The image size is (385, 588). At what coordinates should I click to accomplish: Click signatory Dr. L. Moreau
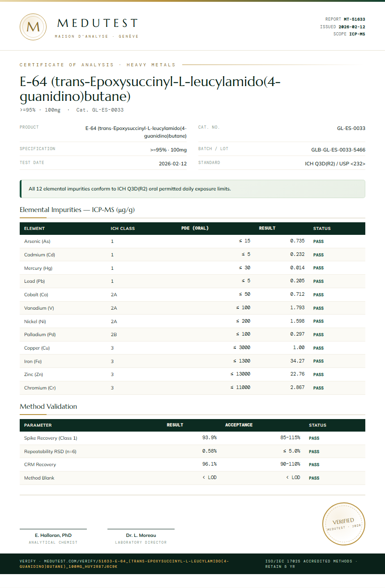[141, 535]
